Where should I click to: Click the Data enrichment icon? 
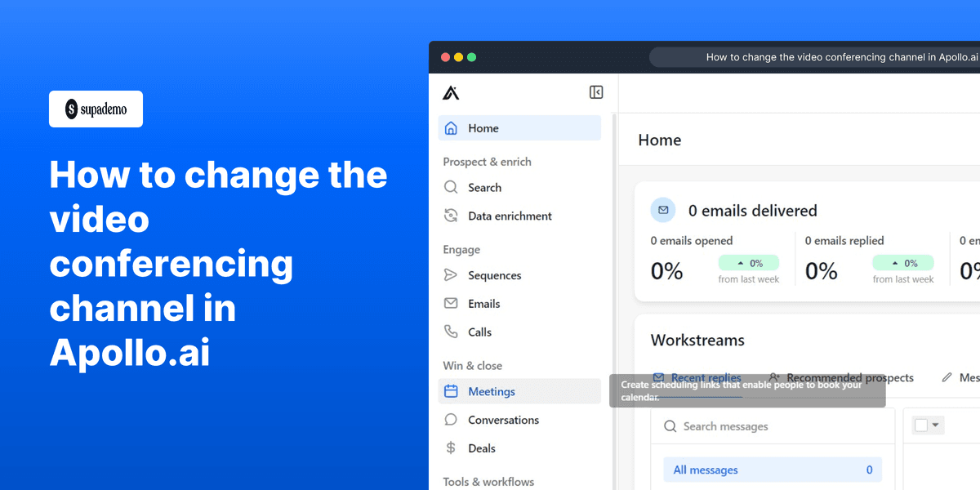[451, 216]
